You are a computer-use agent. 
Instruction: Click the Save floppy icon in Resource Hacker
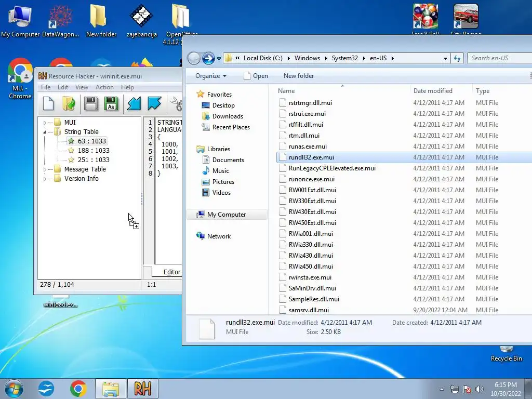[x=91, y=104]
